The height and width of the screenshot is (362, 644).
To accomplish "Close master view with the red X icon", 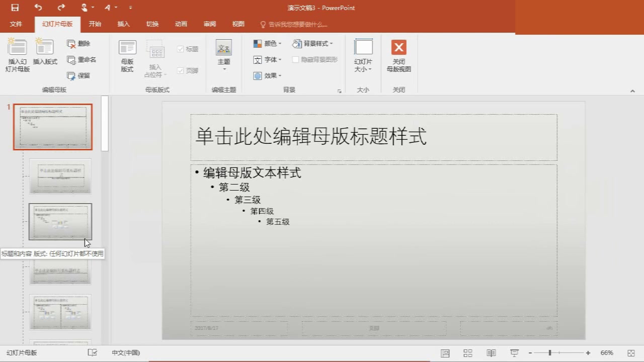I will (x=399, y=47).
